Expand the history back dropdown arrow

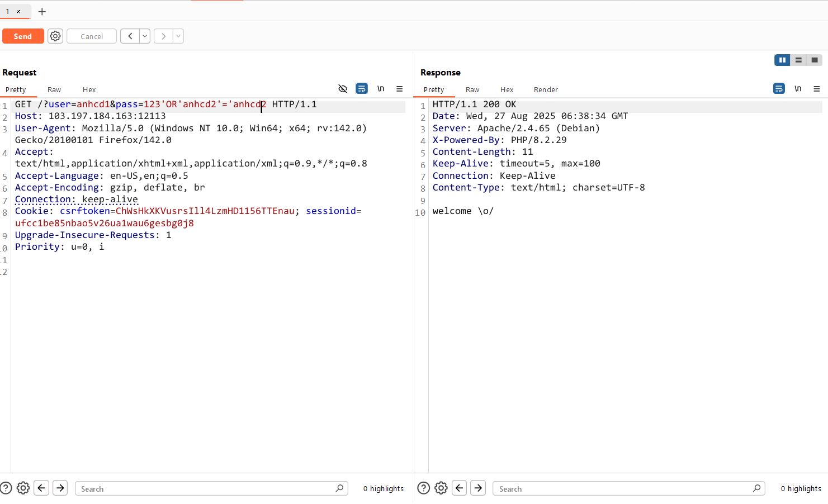[145, 36]
